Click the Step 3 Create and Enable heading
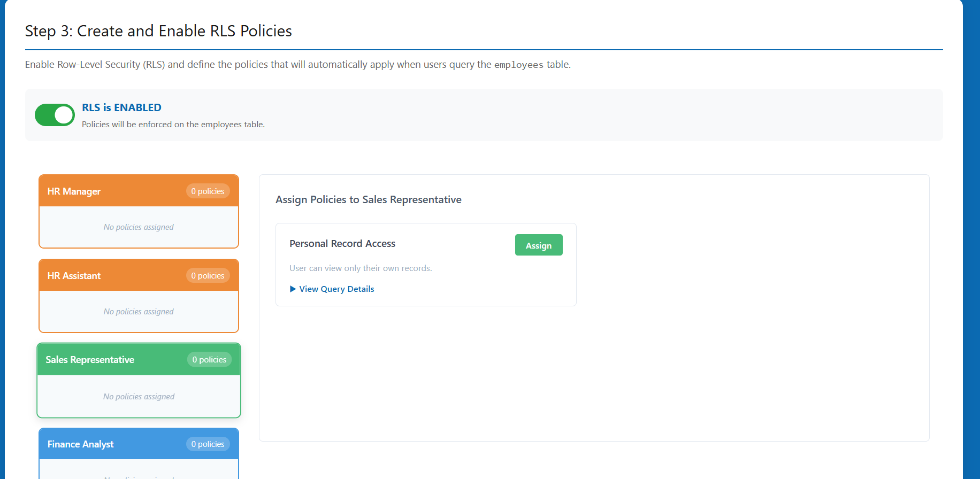 158,31
